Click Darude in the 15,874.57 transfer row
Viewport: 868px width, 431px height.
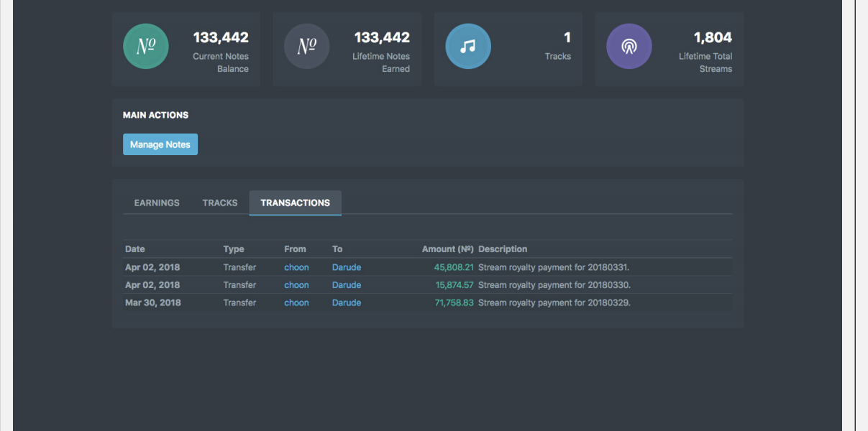[347, 285]
